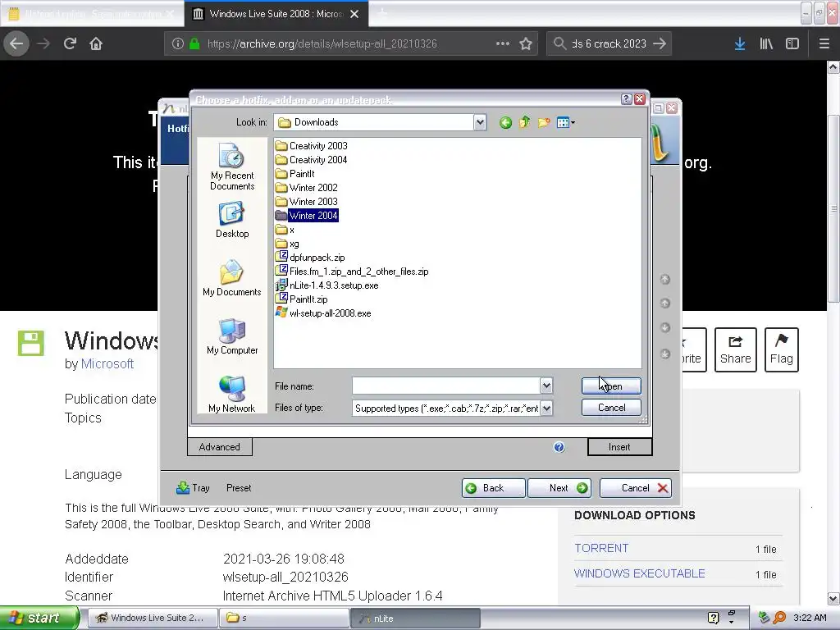Click the Insert button in nLite
The height and width of the screenshot is (630, 840).
pos(620,447)
